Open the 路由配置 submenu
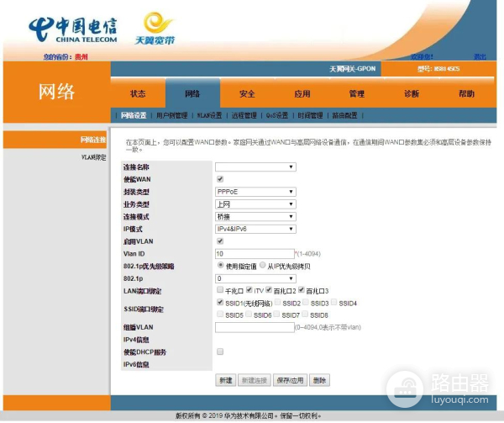The image size is (504, 423). (x=344, y=115)
